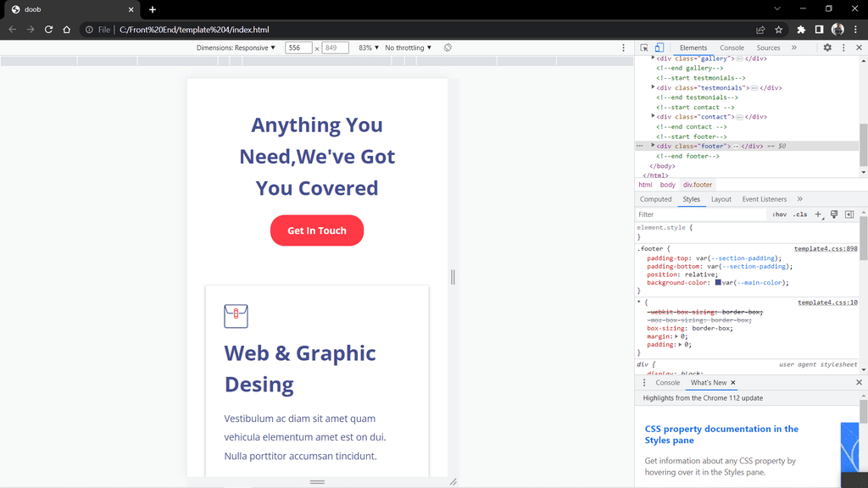Switch to the top Console panel tab
This screenshot has width=868, height=488.
[732, 48]
